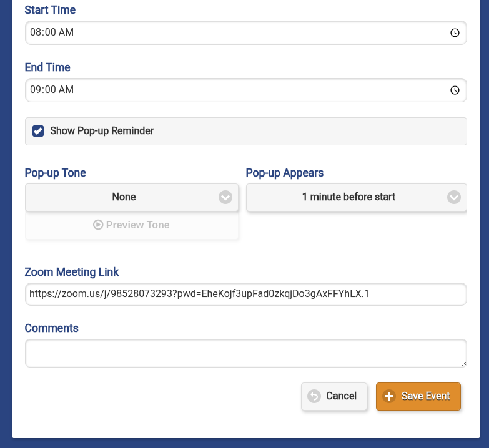
Task: Open the '1 minute before start' dropdown
Action: tap(348, 197)
